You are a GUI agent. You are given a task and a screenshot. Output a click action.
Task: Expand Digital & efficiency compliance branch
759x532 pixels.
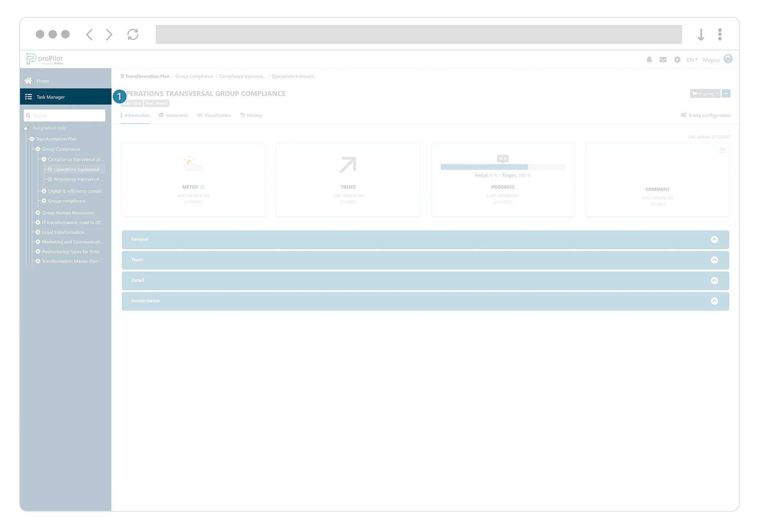pyautogui.click(x=44, y=191)
